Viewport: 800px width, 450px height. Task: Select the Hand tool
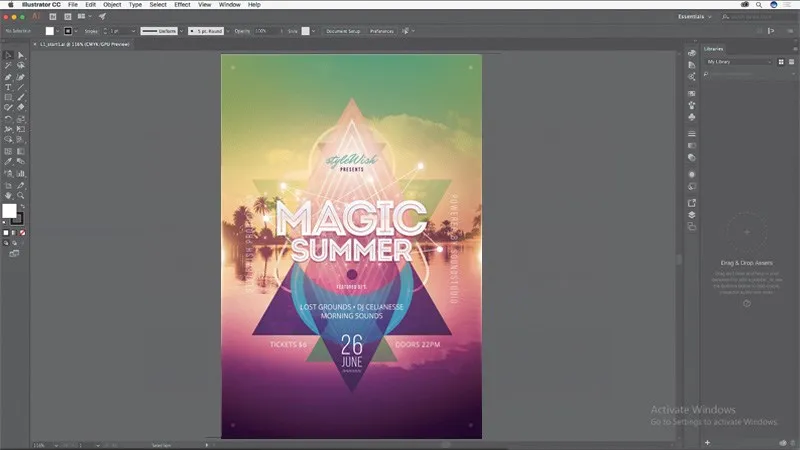pyautogui.click(x=8, y=195)
